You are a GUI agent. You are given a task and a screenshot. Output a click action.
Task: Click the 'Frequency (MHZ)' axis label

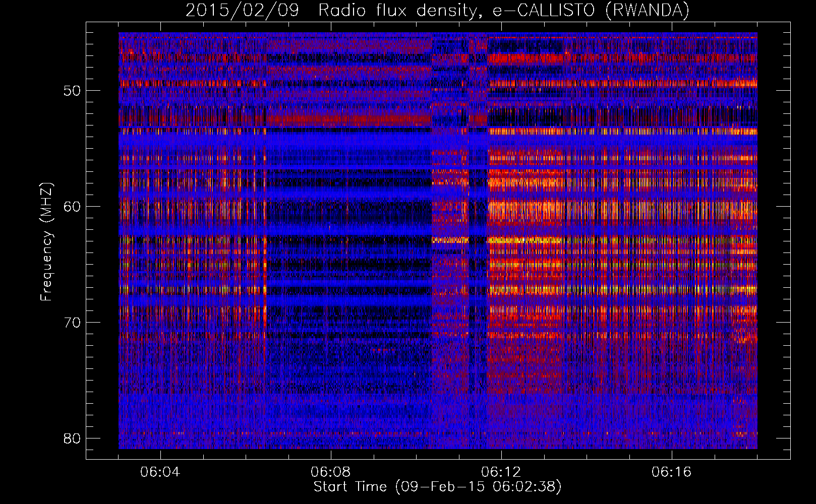coord(46,241)
